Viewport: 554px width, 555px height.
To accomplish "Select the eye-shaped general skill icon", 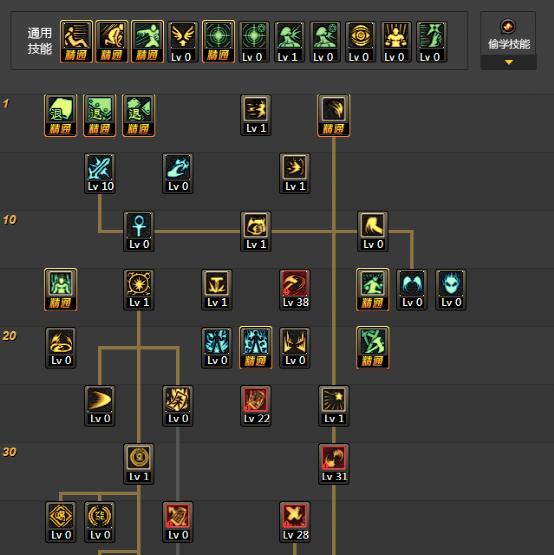I will tap(360, 42).
